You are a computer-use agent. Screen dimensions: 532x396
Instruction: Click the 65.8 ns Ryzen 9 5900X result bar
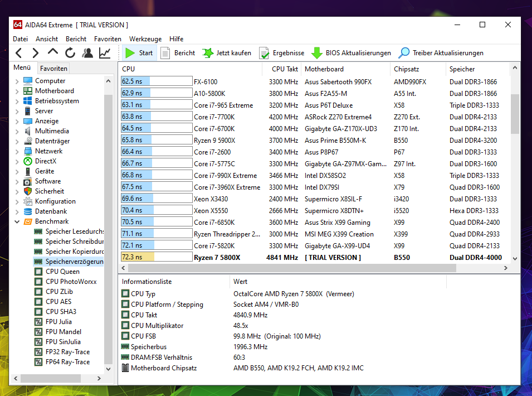point(157,140)
